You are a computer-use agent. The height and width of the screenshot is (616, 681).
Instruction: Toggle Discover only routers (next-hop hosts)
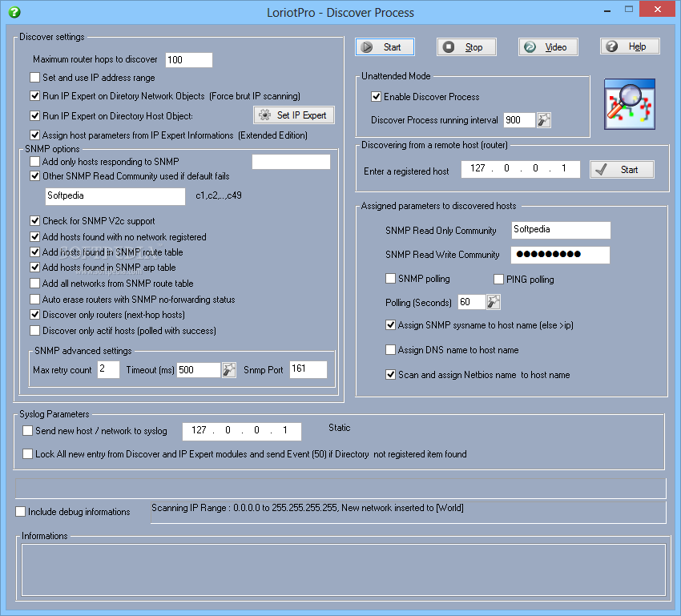tap(34, 314)
